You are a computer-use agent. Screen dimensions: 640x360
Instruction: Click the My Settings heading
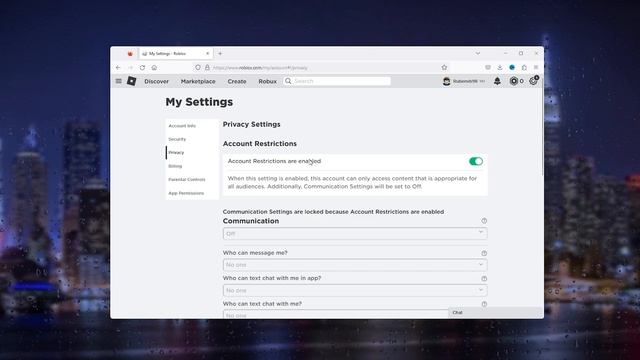(199, 102)
